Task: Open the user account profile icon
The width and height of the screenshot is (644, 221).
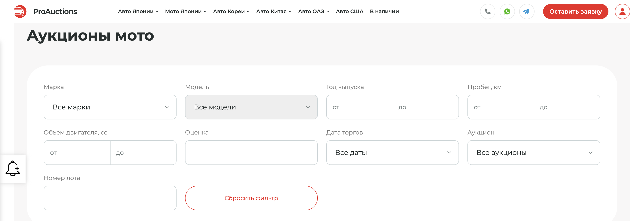Action: pos(622,11)
